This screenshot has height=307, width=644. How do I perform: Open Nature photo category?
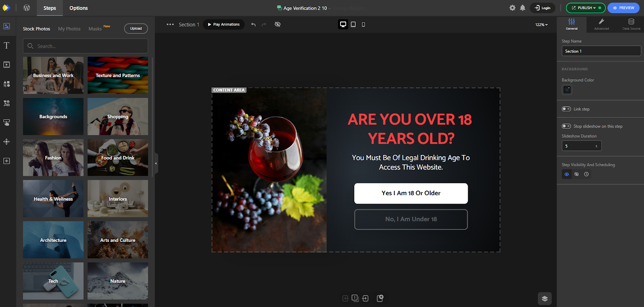[118, 281]
